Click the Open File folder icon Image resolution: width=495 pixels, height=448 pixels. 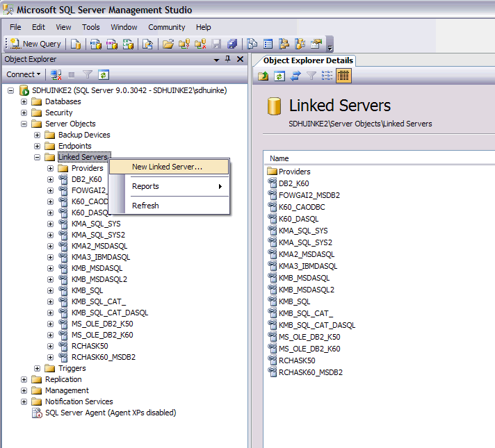pos(168,44)
